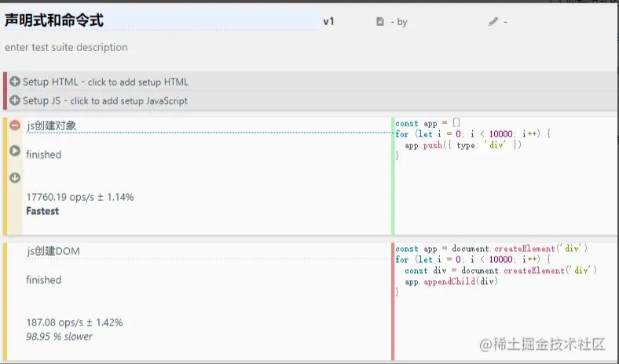Screen dimensions: 619x364
Task: Click the 187.08 ops/s result text
Action: [x=74, y=322]
